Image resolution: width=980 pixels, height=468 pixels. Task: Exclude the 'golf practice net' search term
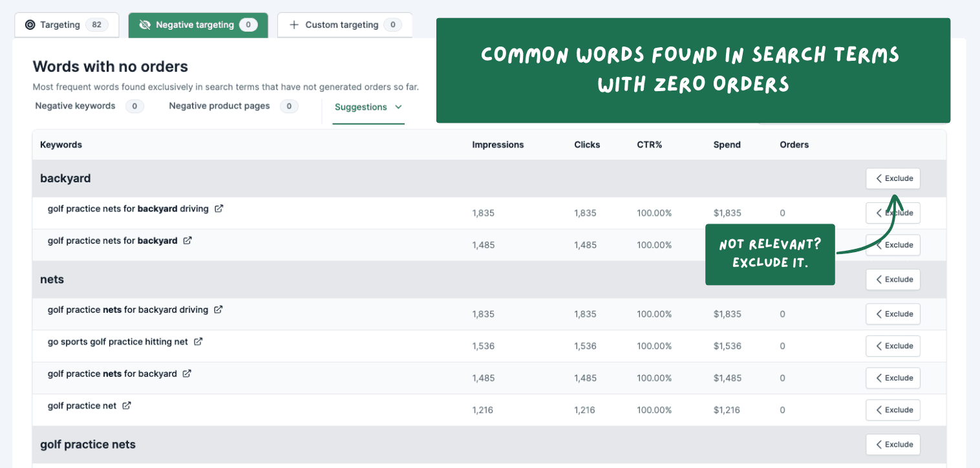(x=893, y=410)
